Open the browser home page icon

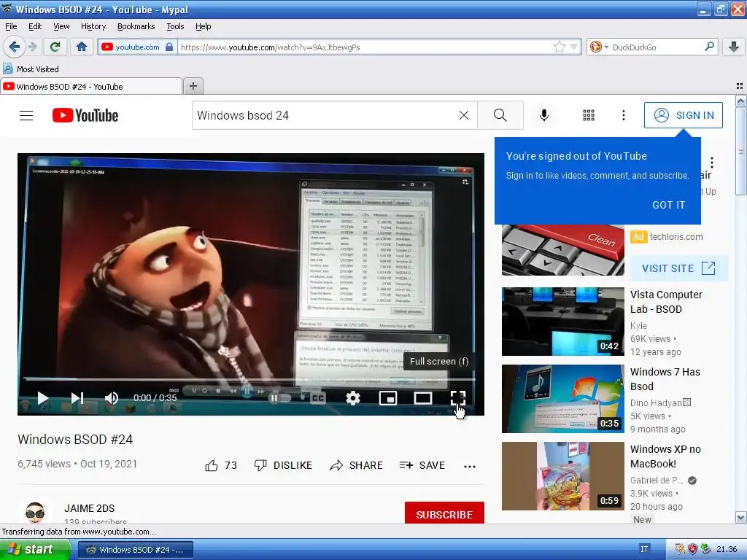tap(82, 47)
